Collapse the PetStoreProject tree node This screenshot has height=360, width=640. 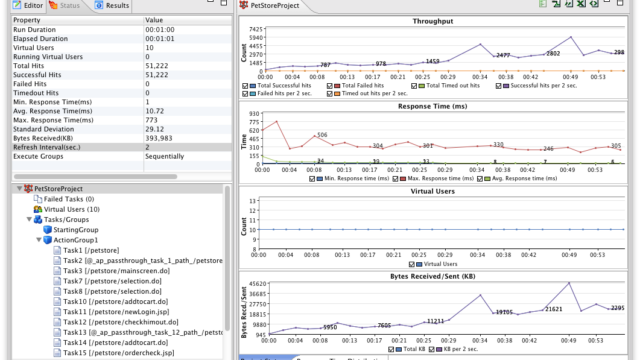click(x=19, y=189)
